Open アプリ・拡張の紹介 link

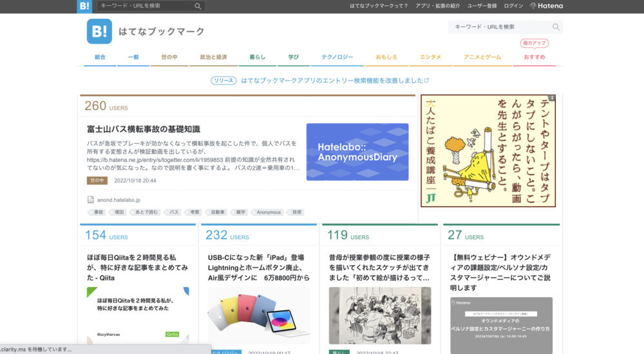[x=437, y=6]
